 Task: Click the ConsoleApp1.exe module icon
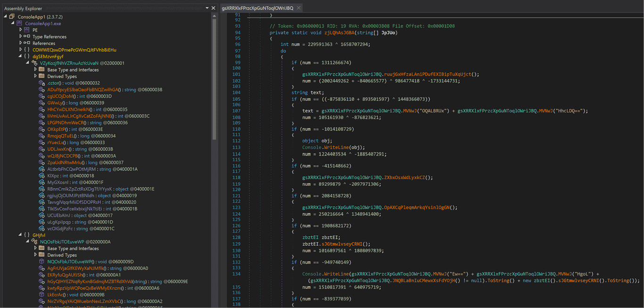(19, 23)
